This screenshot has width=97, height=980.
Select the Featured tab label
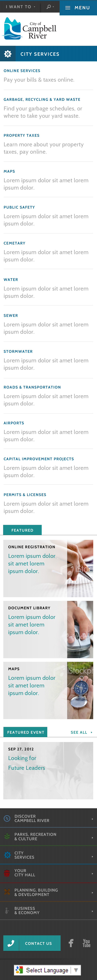click(x=22, y=530)
